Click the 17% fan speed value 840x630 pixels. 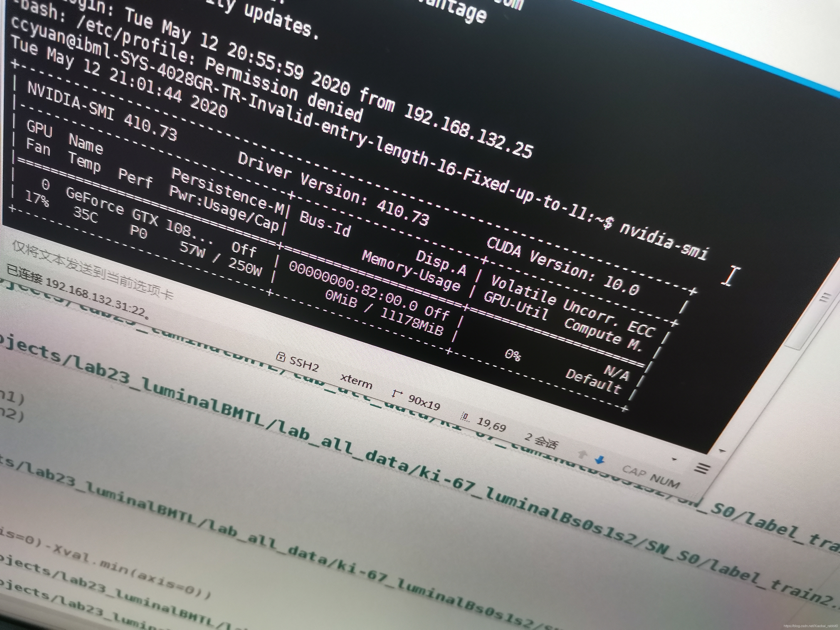click(37, 199)
